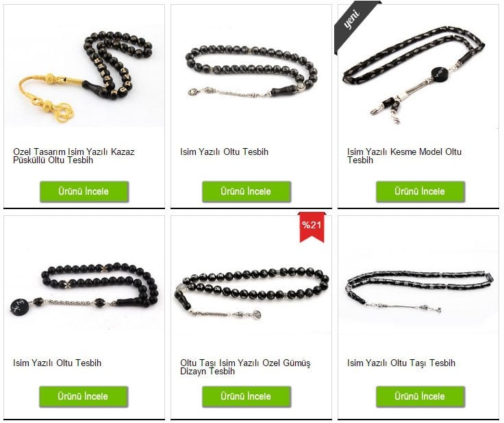This screenshot has width=504, height=423.
Task: Click the red %21 discount badge
Action: point(312,227)
